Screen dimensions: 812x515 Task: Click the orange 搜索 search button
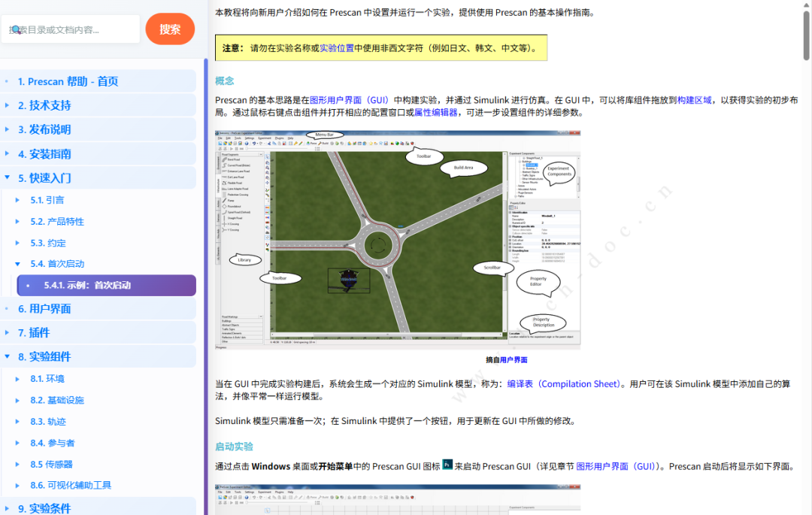click(170, 29)
